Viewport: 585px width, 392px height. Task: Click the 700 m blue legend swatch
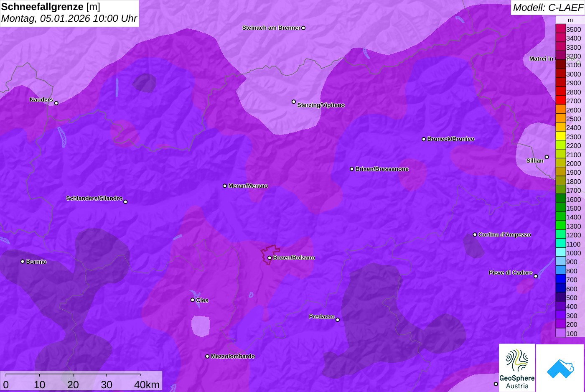point(560,279)
